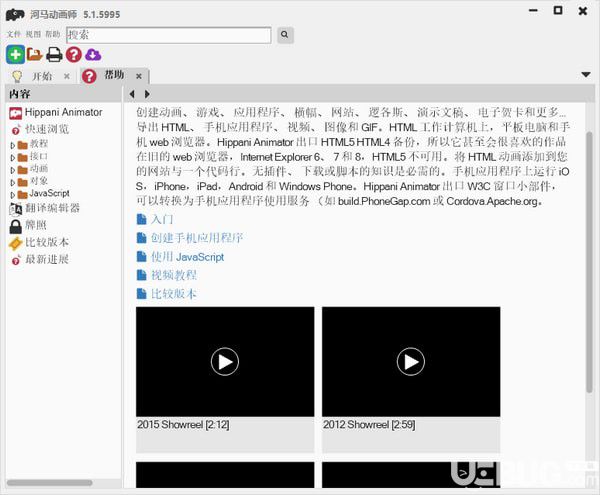600x495 pixels.
Task: Open the 文件 menu
Action: [x=13, y=34]
